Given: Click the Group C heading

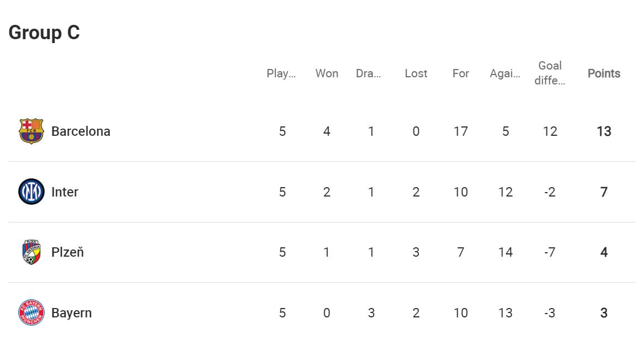Looking at the screenshot, I should [44, 33].
